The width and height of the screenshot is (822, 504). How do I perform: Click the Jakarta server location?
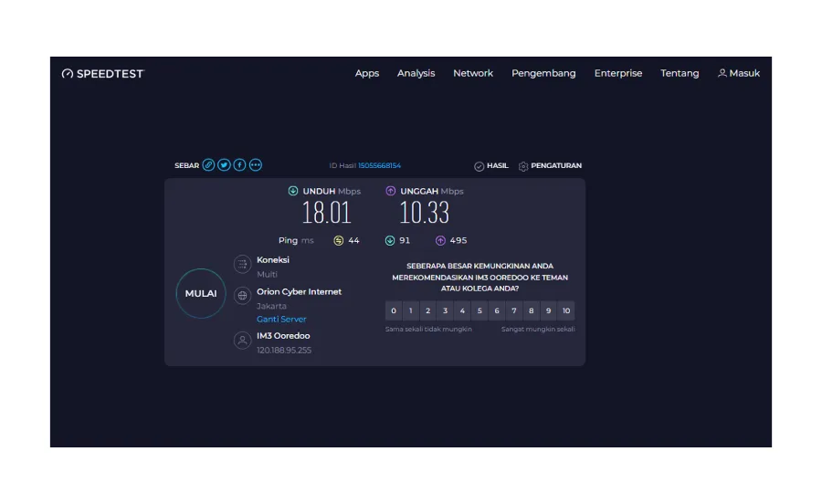(x=271, y=306)
